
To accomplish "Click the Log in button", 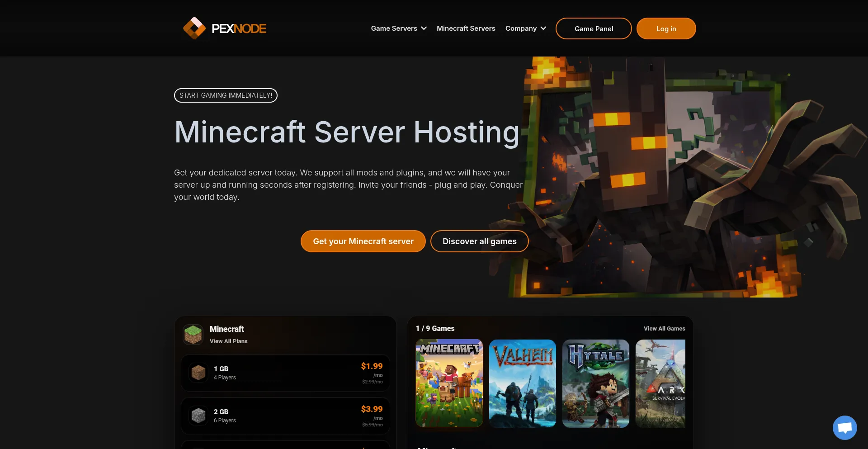I will pyautogui.click(x=666, y=28).
